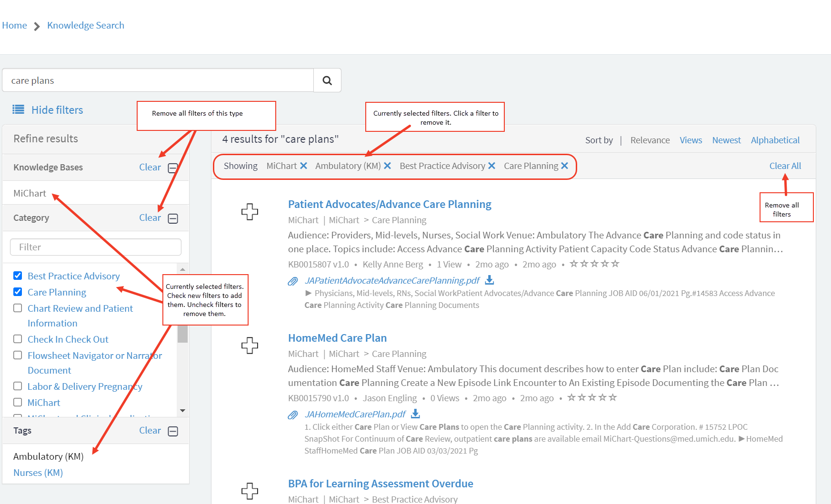Screen dimensions: 831x504
Task: Click the Category filter text field
Action: pyautogui.click(x=96, y=247)
